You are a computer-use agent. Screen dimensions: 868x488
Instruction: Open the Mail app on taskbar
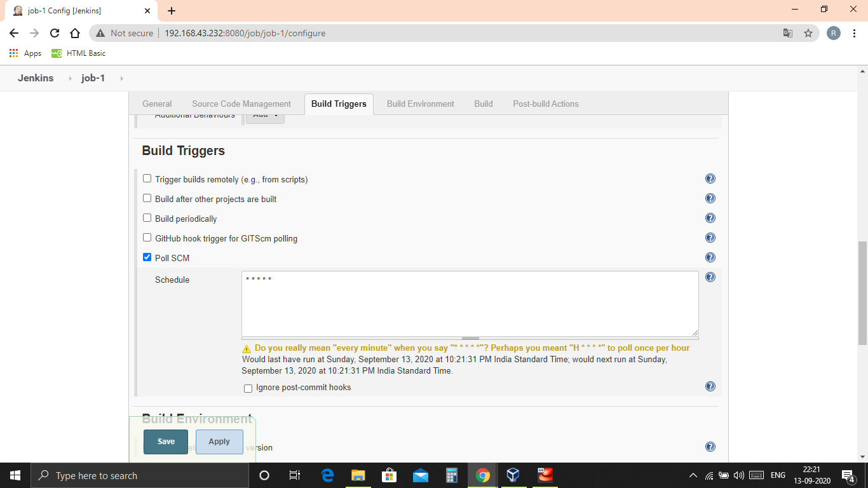click(421, 475)
